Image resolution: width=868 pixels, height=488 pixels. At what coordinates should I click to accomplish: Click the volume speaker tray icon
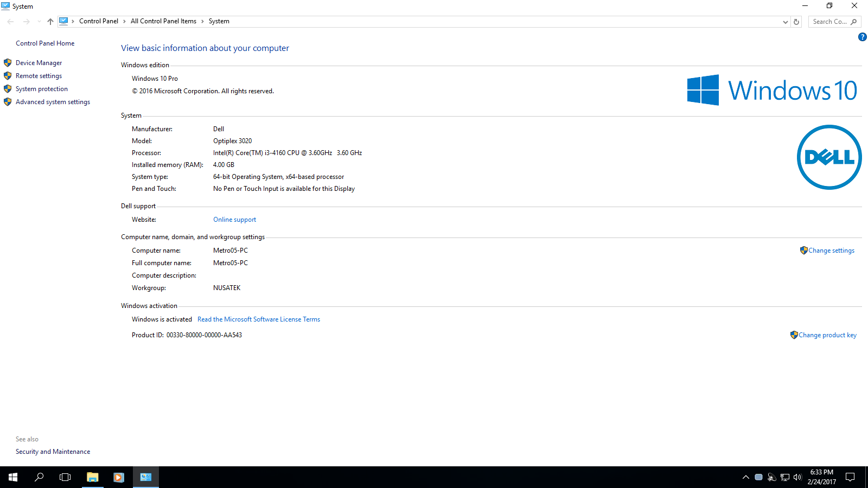(x=797, y=477)
